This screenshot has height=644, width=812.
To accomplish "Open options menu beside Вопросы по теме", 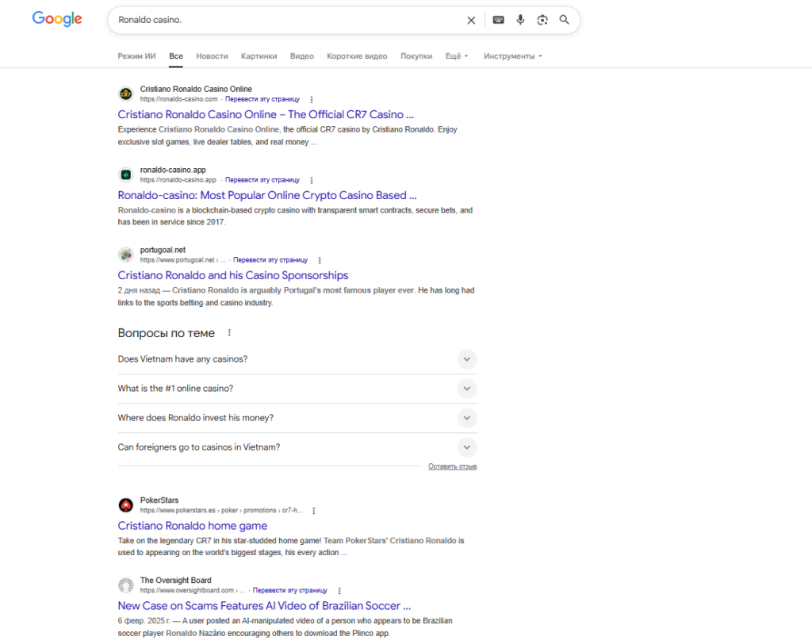I will [229, 332].
